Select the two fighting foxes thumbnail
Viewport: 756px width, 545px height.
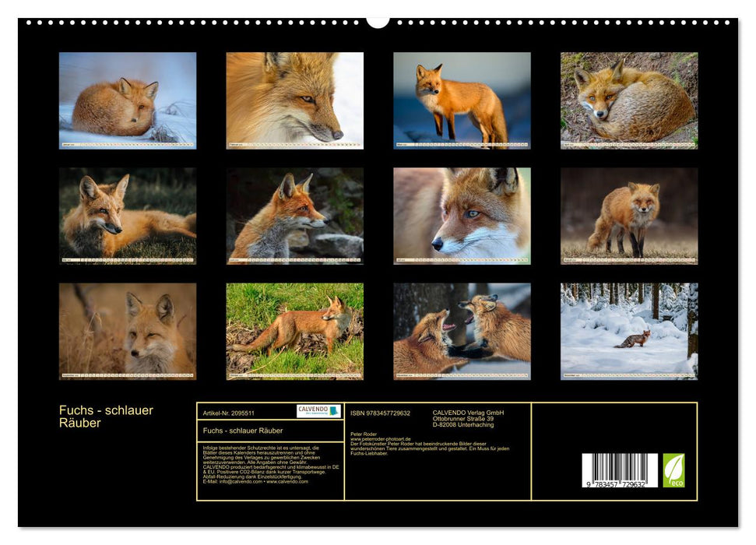click(x=462, y=327)
